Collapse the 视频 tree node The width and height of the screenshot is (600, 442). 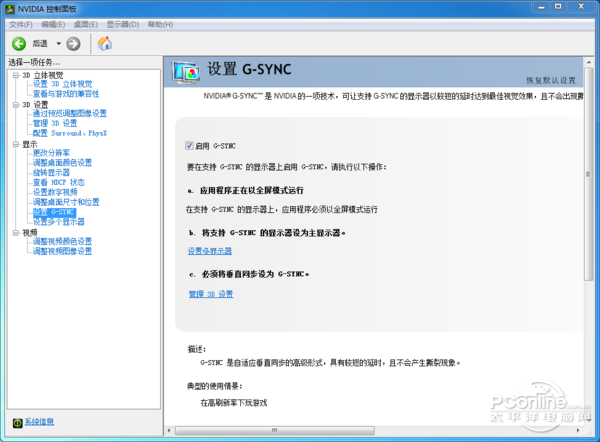click(x=16, y=233)
